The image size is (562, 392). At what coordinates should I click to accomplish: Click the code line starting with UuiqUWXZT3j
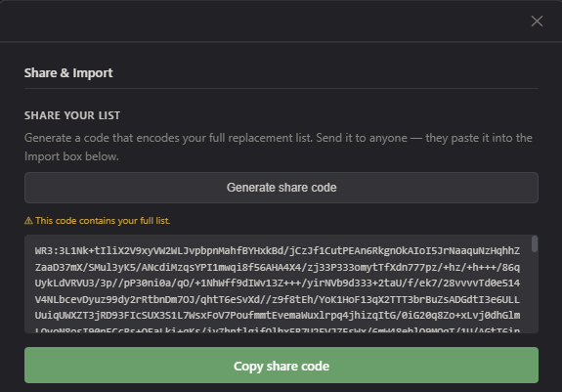click(x=278, y=316)
